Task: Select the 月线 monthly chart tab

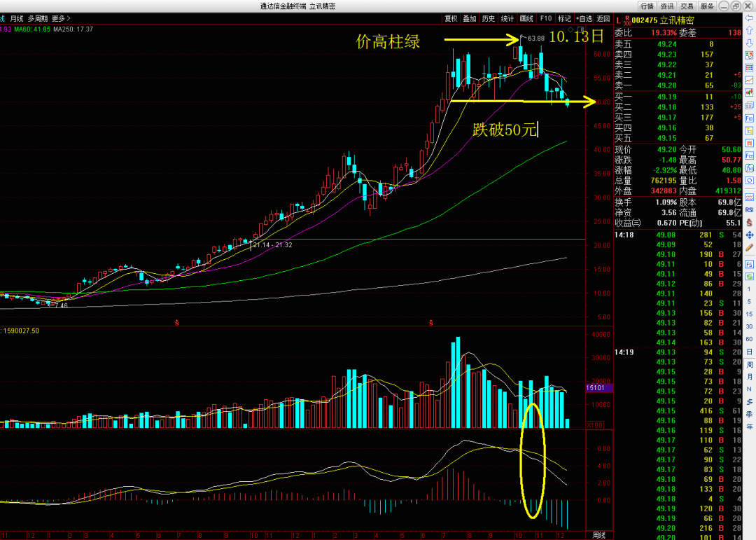Action: 17,18
